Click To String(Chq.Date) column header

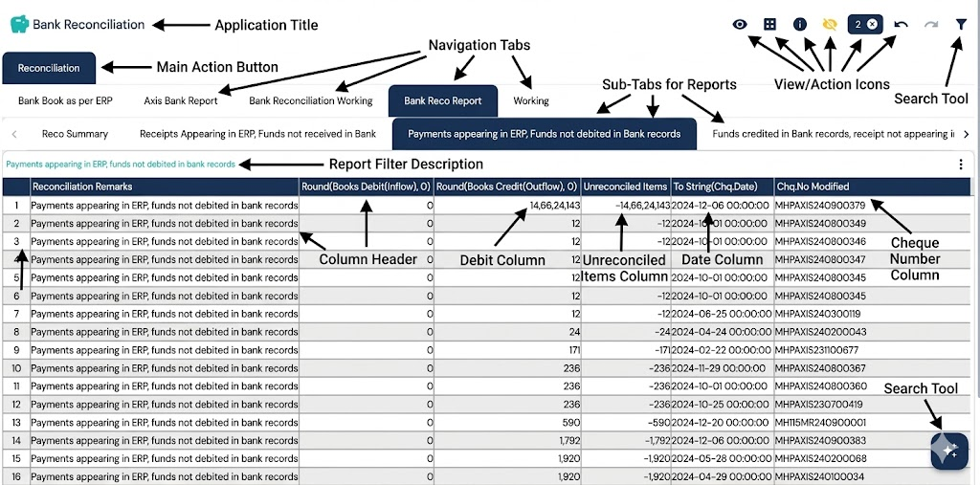pos(723,187)
